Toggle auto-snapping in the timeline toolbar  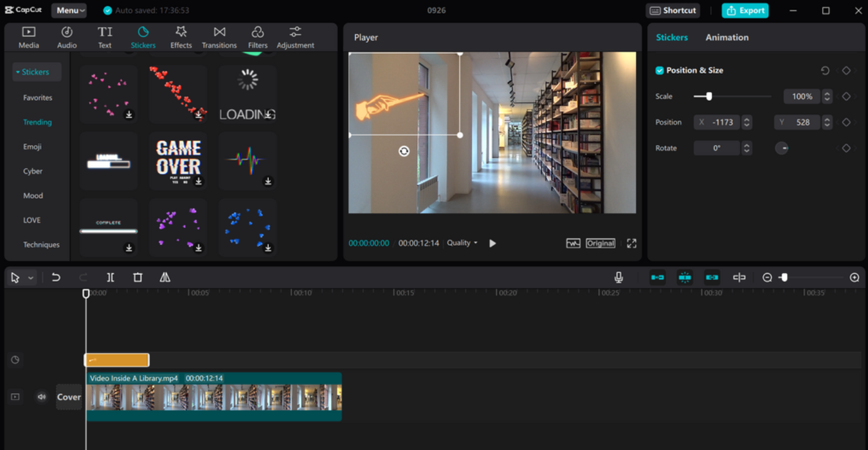click(685, 277)
